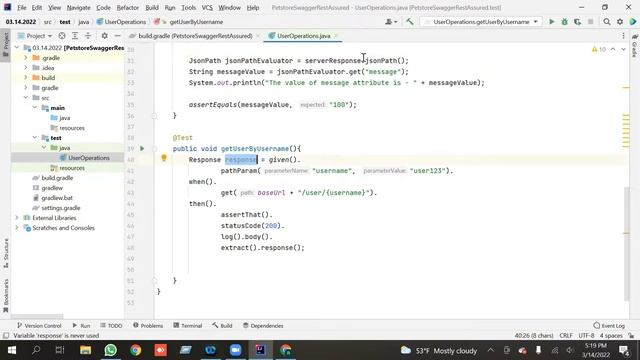Expand the build folder
This screenshot has height=360, width=640.
(x=26, y=78)
